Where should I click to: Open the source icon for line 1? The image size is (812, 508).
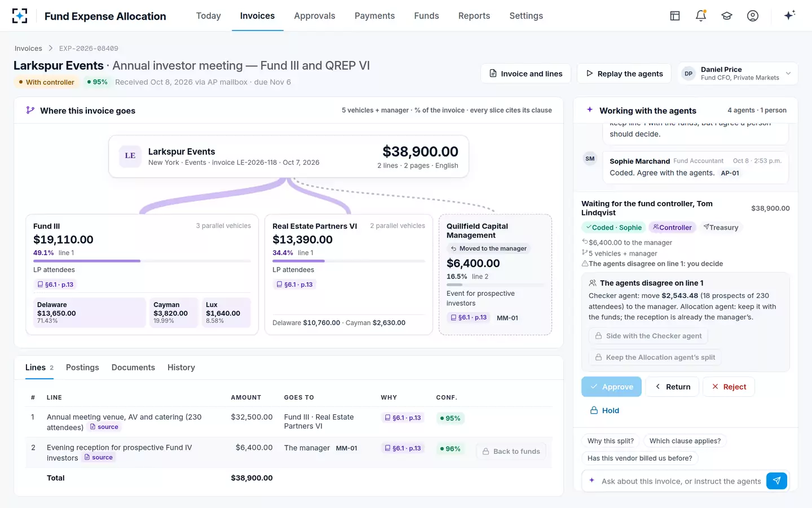(x=104, y=427)
